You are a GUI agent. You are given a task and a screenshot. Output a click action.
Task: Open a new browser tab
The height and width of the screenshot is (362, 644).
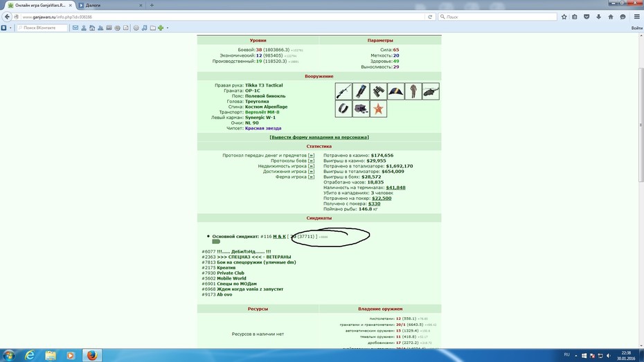(152, 6)
